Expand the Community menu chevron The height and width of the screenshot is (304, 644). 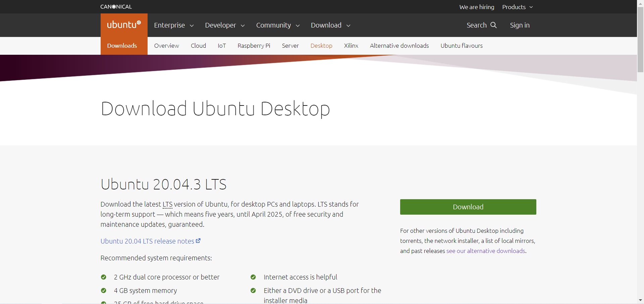tap(298, 26)
